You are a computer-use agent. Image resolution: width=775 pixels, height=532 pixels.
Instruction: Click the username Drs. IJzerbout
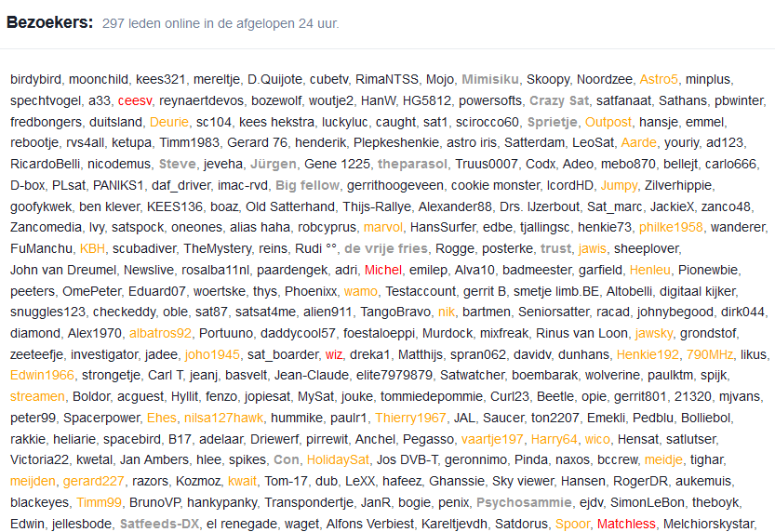click(540, 206)
